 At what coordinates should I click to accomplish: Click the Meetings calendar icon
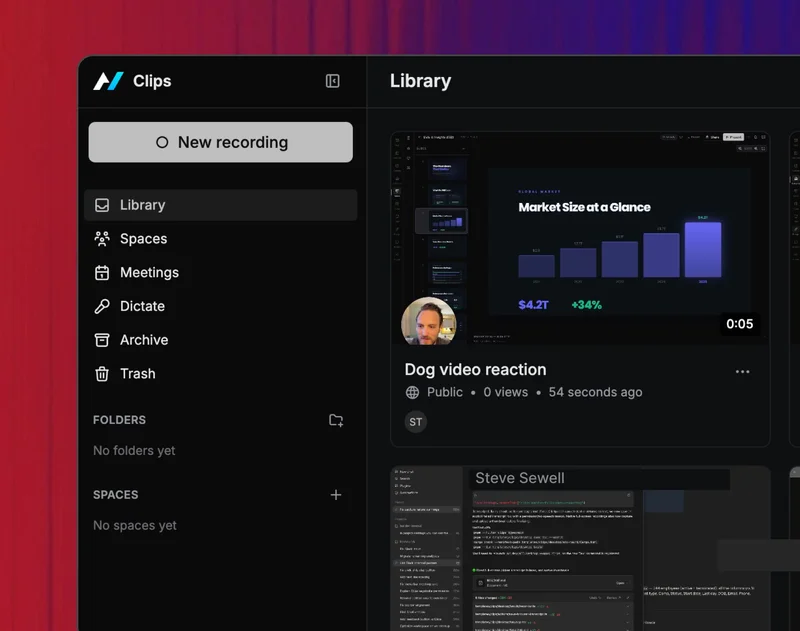click(102, 272)
